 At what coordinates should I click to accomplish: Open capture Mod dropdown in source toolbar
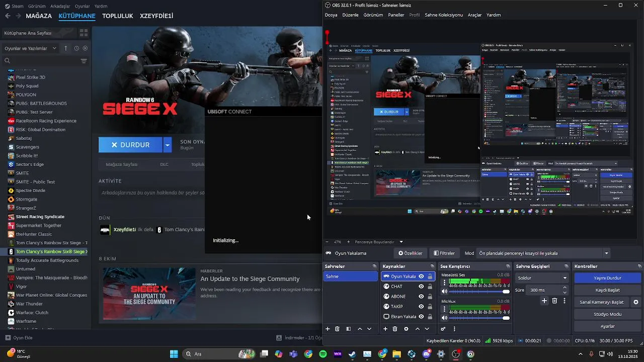pos(543,253)
